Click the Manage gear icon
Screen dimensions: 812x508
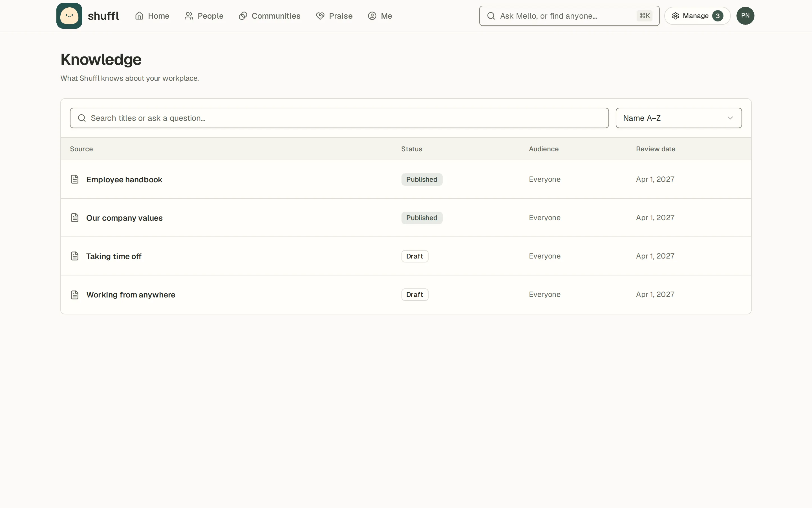point(676,16)
